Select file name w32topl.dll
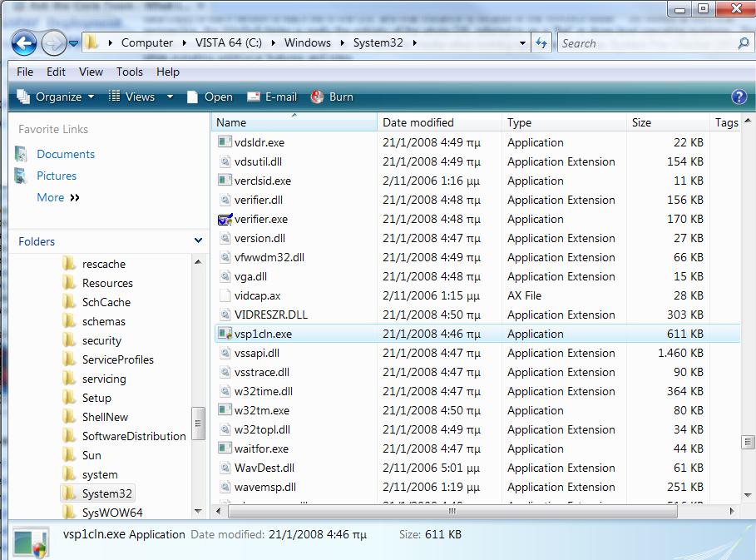756x560 pixels. (x=262, y=429)
